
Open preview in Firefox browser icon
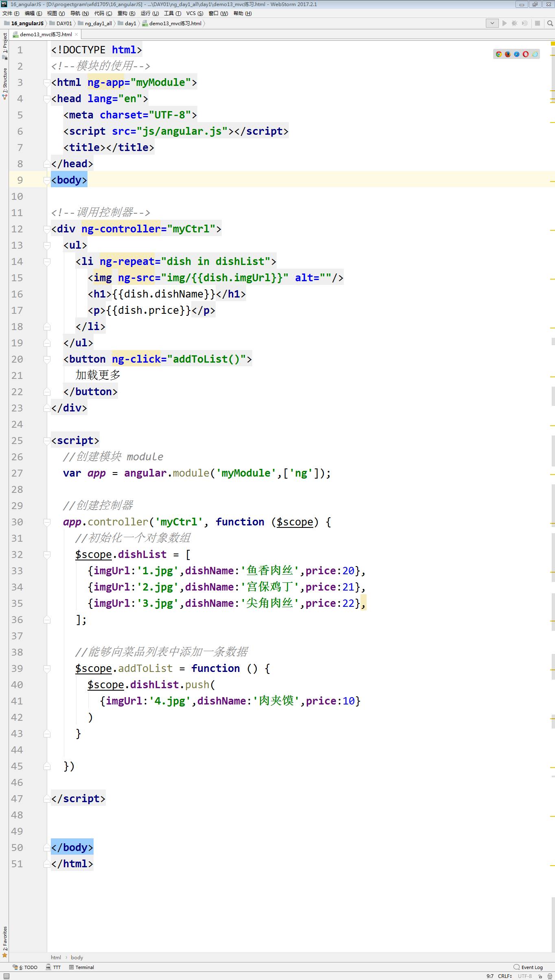507,54
